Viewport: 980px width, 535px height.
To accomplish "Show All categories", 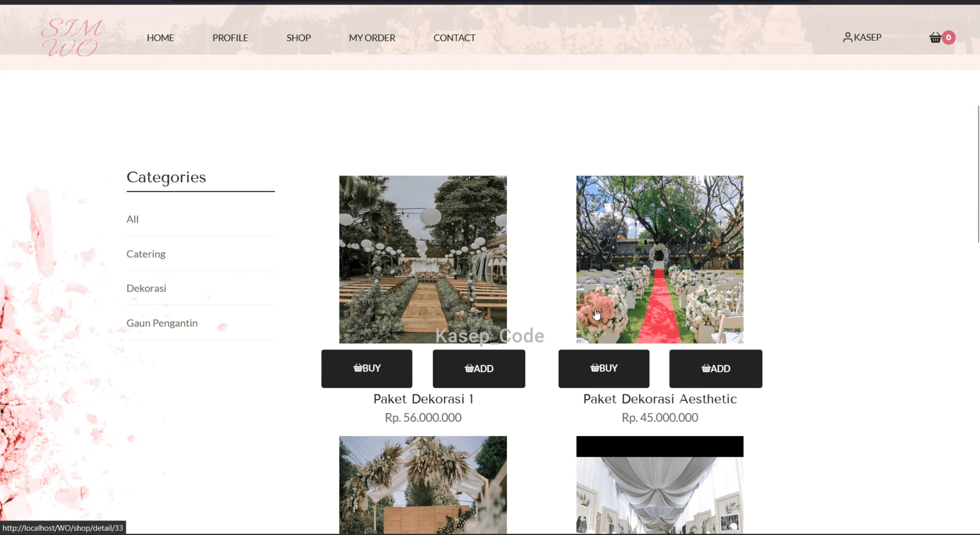I will point(133,219).
